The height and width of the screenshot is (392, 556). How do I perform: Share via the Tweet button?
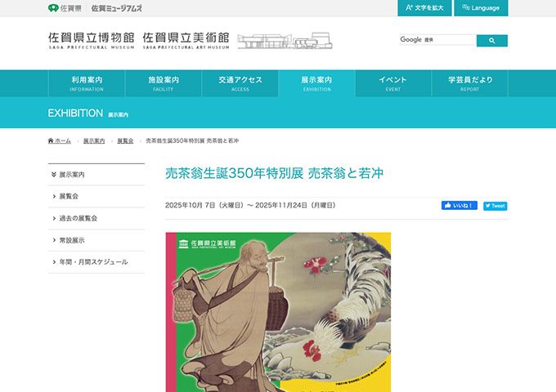point(495,206)
